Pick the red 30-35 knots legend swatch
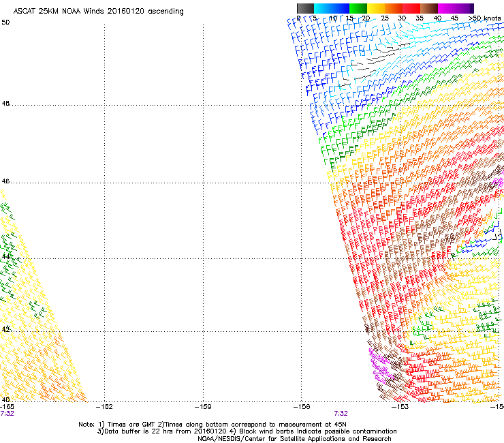Screen dimensions: 504x443 pos(411,8)
